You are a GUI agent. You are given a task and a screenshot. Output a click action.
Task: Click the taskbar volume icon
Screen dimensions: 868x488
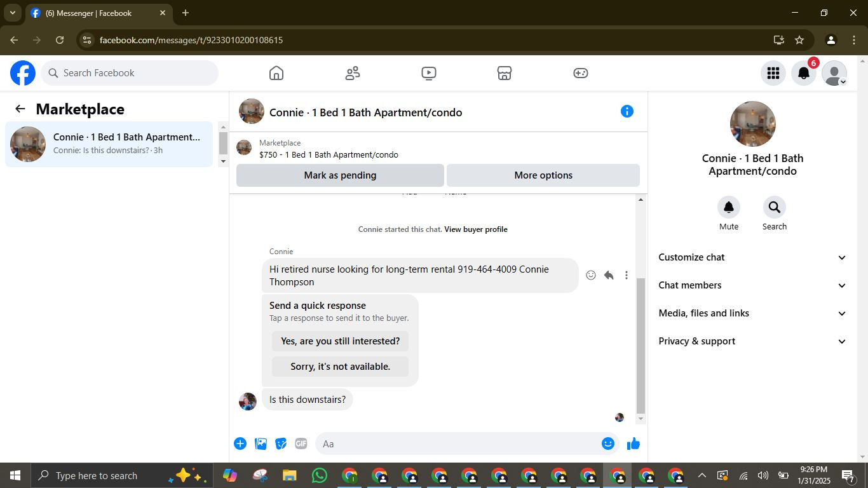pos(763,475)
